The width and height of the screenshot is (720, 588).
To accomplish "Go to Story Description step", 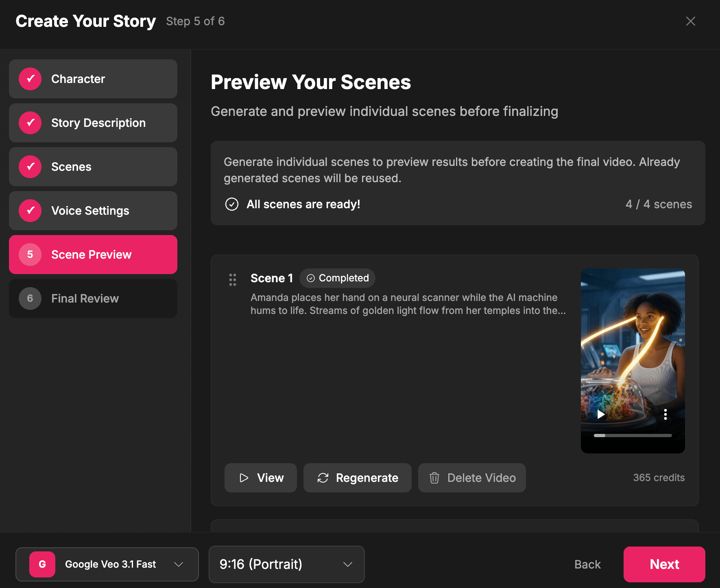I will [x=93, y=123].
